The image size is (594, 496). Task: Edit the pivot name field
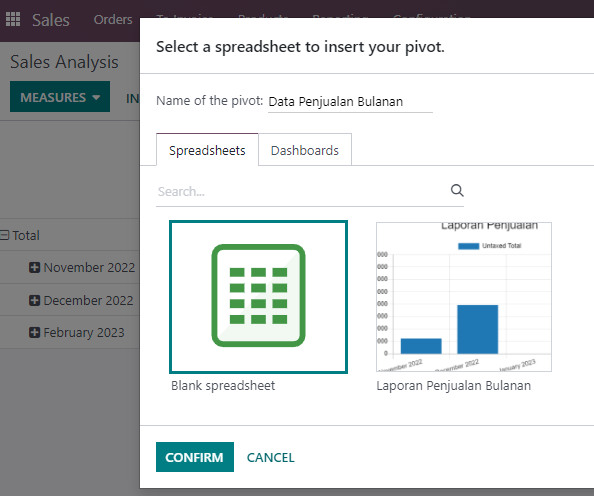[350, 102]
